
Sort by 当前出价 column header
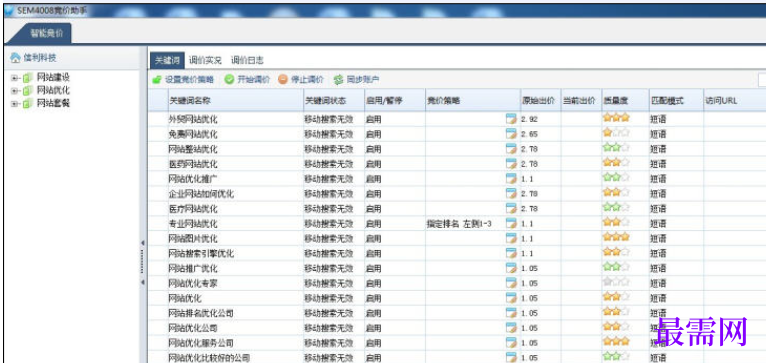click(581, 101)
